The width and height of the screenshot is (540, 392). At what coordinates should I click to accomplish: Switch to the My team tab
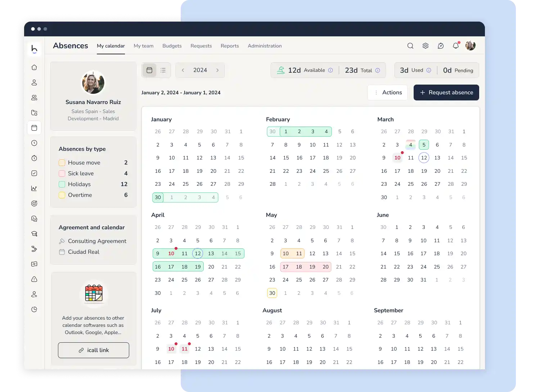coord(144,46)
